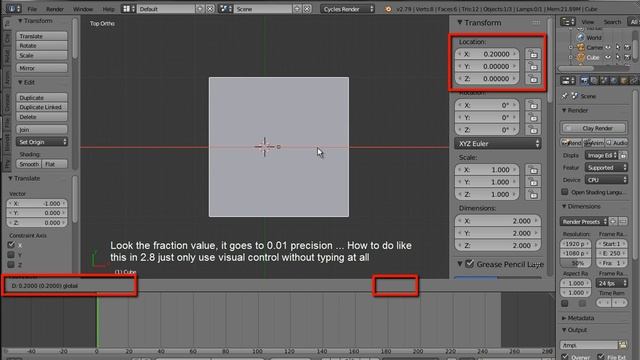Open the Help menu
Viewport: 640px width, 360px height.
108,9
